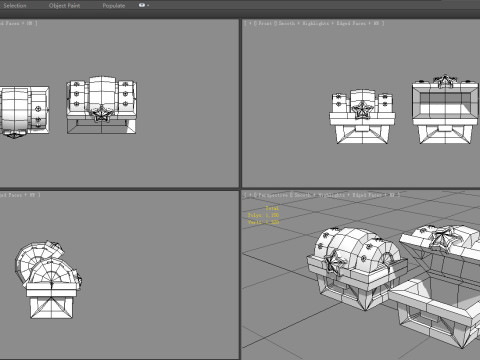The image size is (480, 360).
Task: Open the Perspective view name menu
Action: pyautogui.click(x=273, y=195)
